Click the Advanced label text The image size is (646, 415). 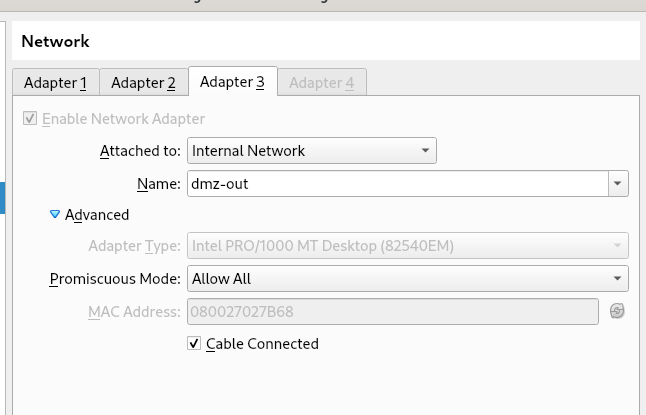click(97, 215)
